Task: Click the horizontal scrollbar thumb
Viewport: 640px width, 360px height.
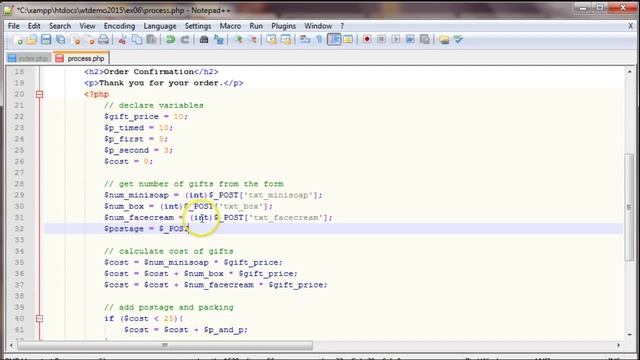Action: (x=165, y=345)
